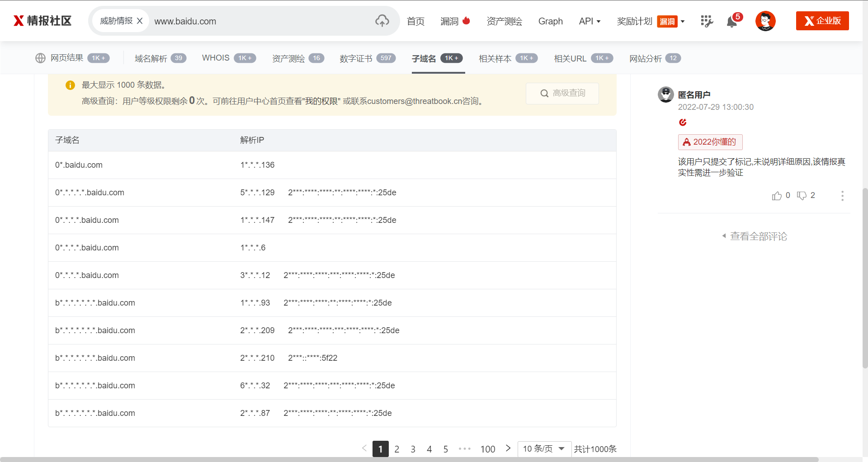Open the 10 条/页 page size dropdown
868x462 pixels.
(x=544, y=449)
